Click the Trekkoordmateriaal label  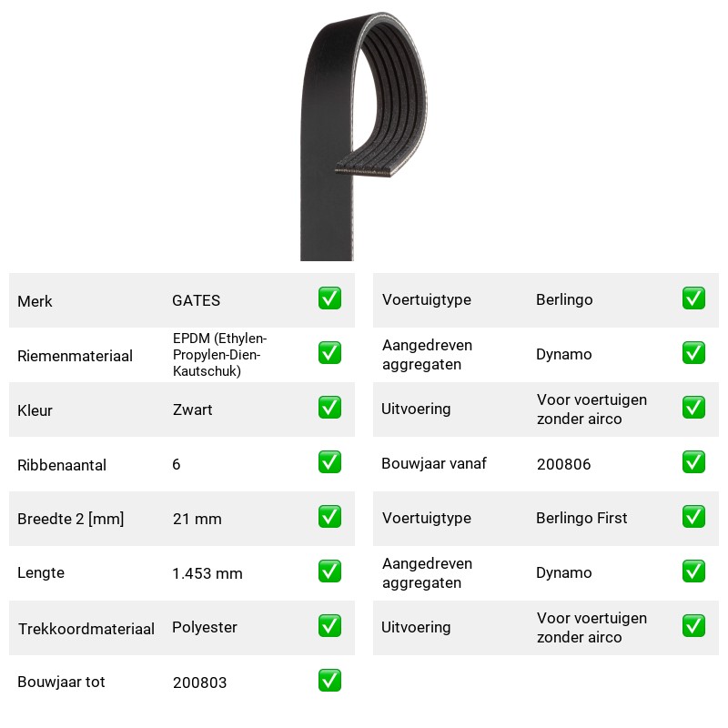coord(86,629)
